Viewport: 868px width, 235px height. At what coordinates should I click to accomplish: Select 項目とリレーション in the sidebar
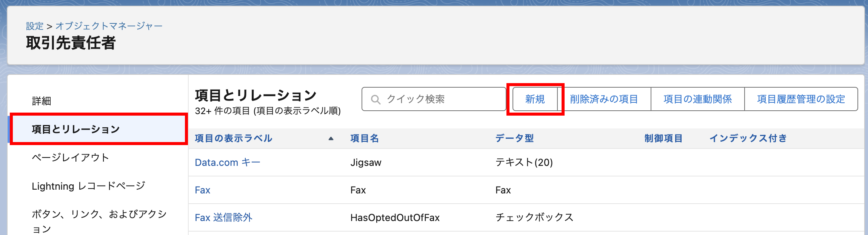tap(75, 129)
